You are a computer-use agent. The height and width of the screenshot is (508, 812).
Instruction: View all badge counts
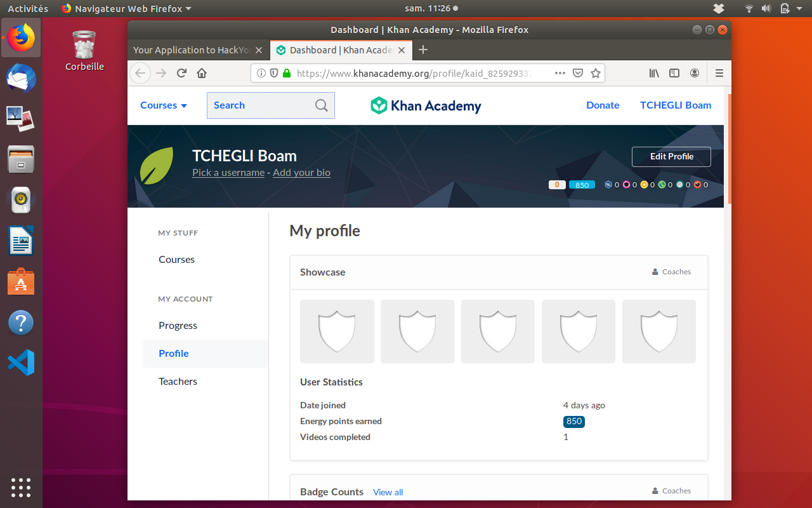[388, 492]
